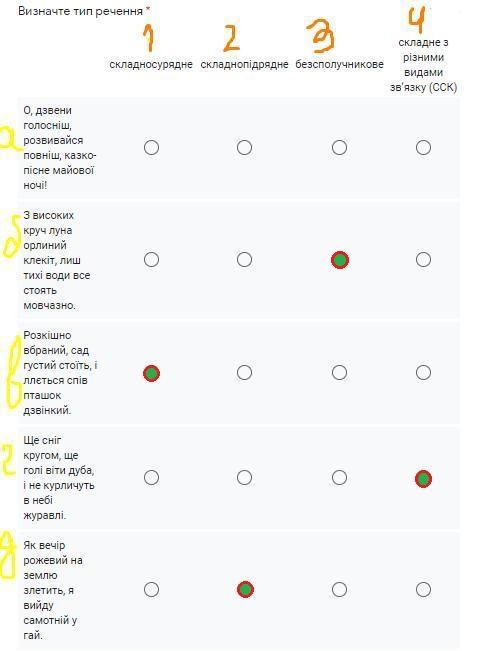
Task: Choose ССК option for 'З високих круч' sentence
Action: pos(423,259)
